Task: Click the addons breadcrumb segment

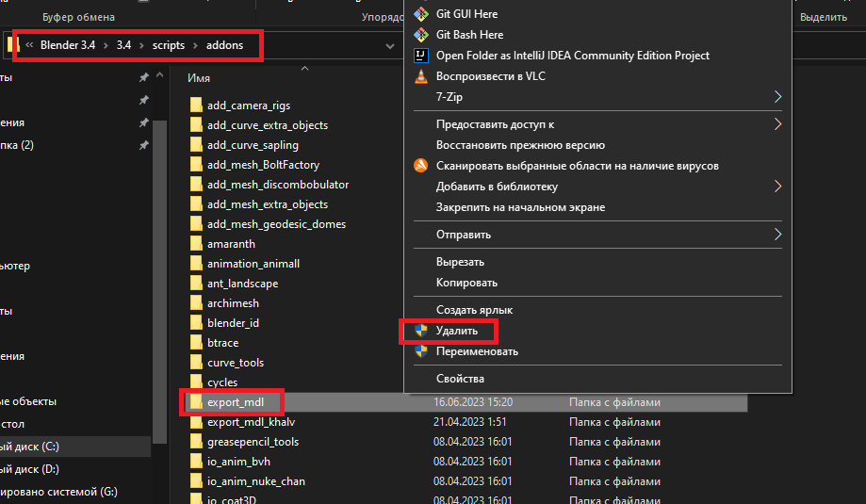Action: 225,45
